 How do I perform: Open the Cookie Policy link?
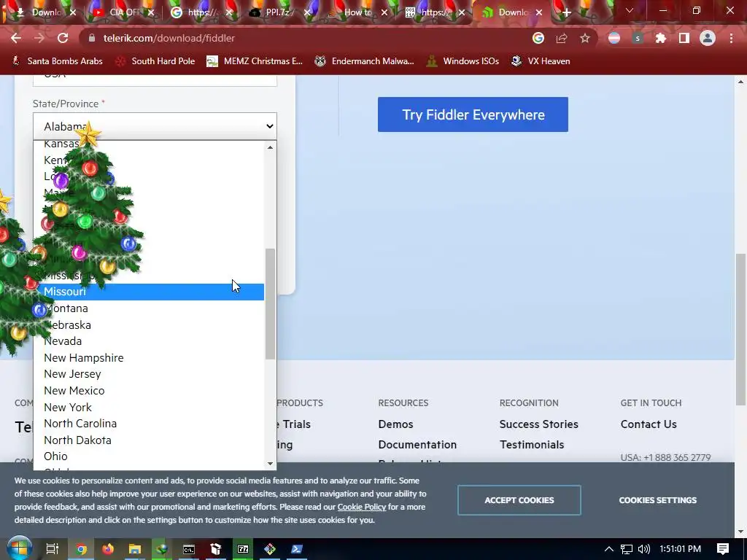[x=362, y=507]
